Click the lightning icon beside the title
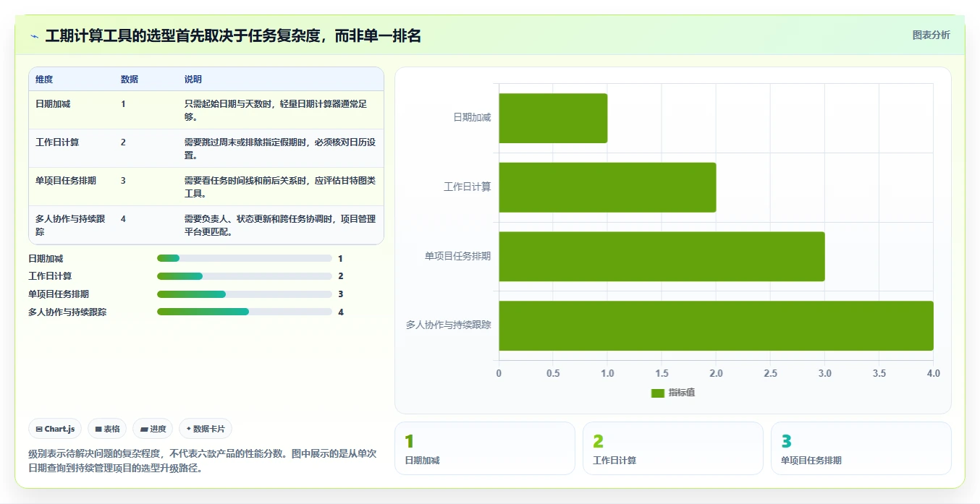The image size is (980, 504). [34, 35]
